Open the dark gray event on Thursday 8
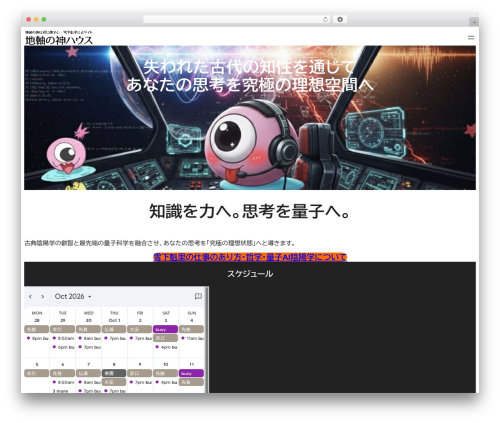This screenshot has width=500, height=423. pos(114,373)
